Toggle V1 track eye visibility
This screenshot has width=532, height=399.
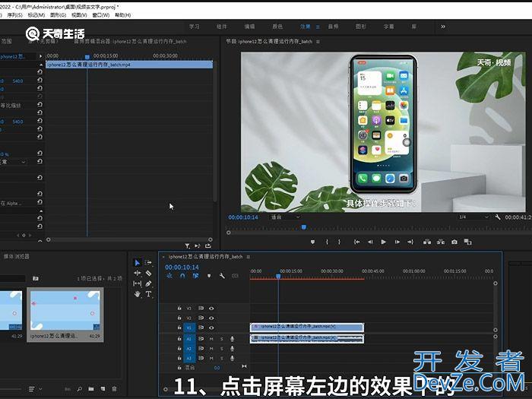(211, 328)
